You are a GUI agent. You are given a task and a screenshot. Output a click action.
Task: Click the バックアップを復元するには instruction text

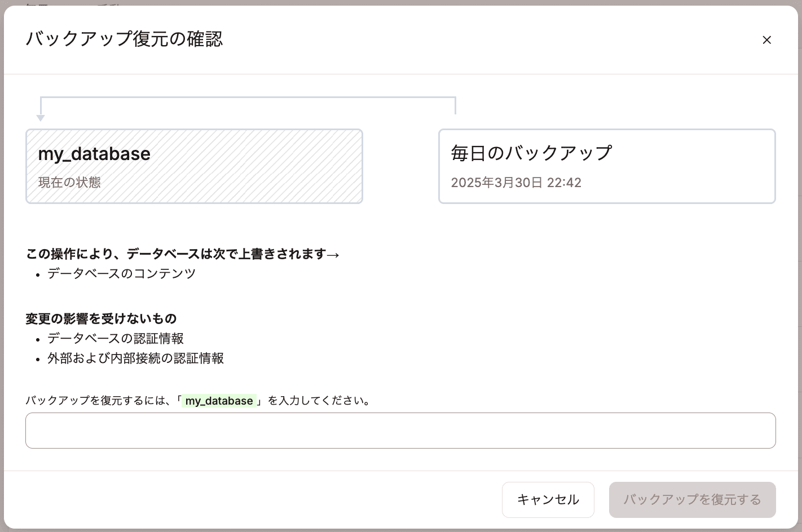point(99,401)
